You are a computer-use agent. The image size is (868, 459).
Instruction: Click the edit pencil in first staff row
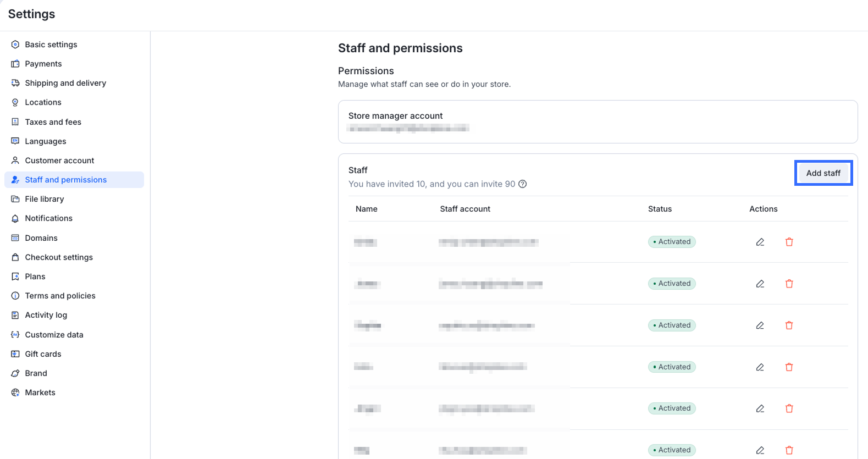click(x=760, y=242)
